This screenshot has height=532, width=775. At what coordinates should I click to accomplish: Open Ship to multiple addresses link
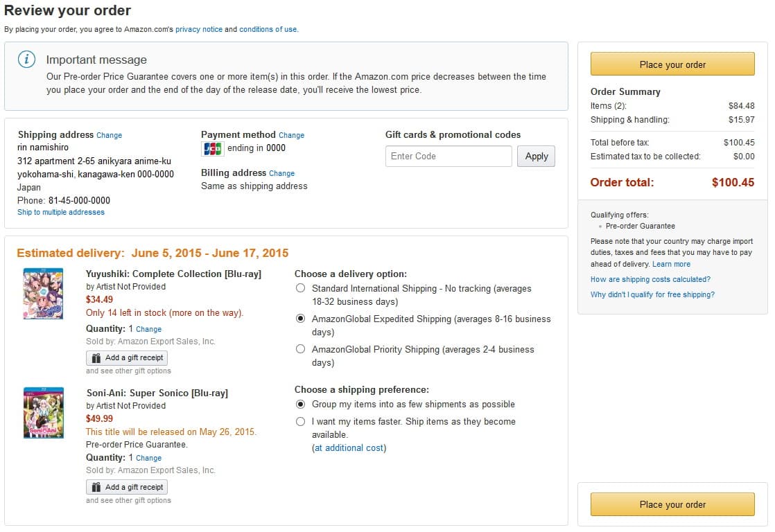pyautogui.click(x=61, y=213)
